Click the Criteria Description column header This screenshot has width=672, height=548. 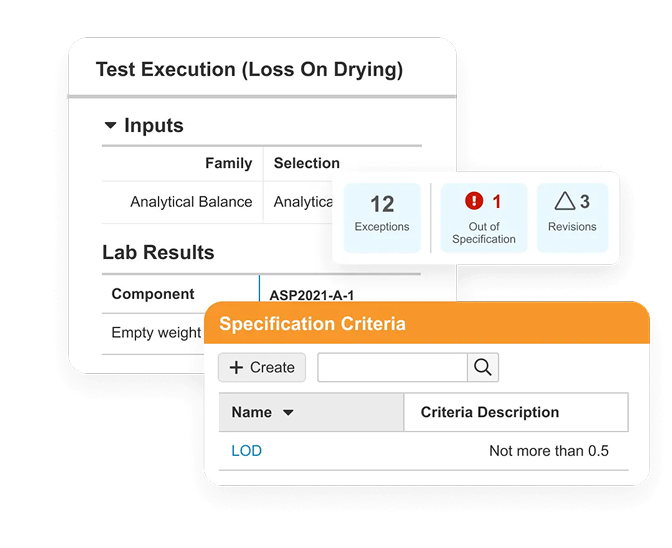pos(490,412)
